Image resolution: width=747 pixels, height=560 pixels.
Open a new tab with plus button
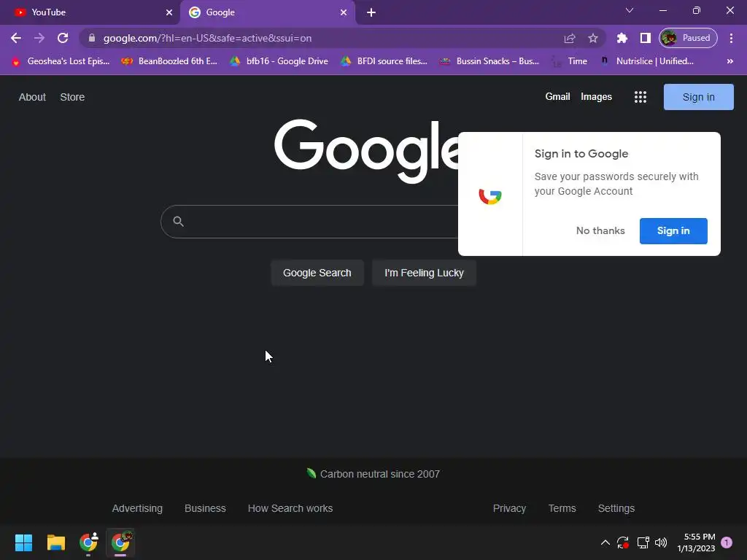pyautogui.click(x=371, y=12)
